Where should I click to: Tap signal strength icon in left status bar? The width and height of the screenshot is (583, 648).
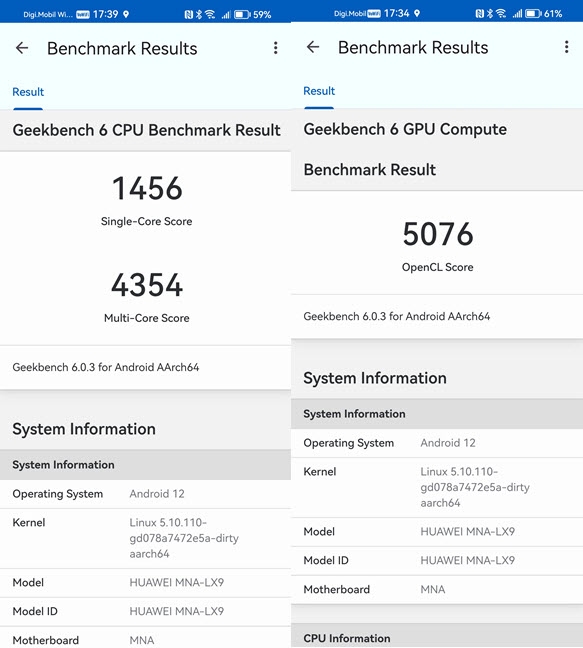coord(226,15)
